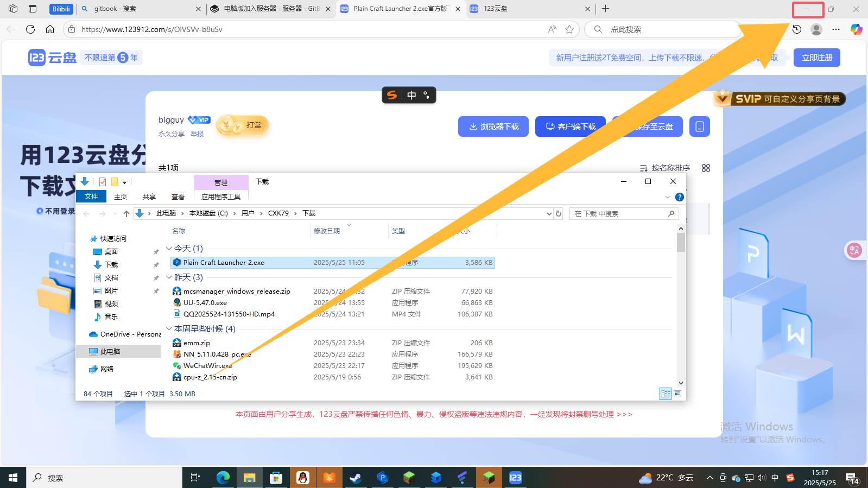This screenshot has width=868, height=488.
Task: Open the Explorer address history dropdown
Action: (x=549, y=214)
